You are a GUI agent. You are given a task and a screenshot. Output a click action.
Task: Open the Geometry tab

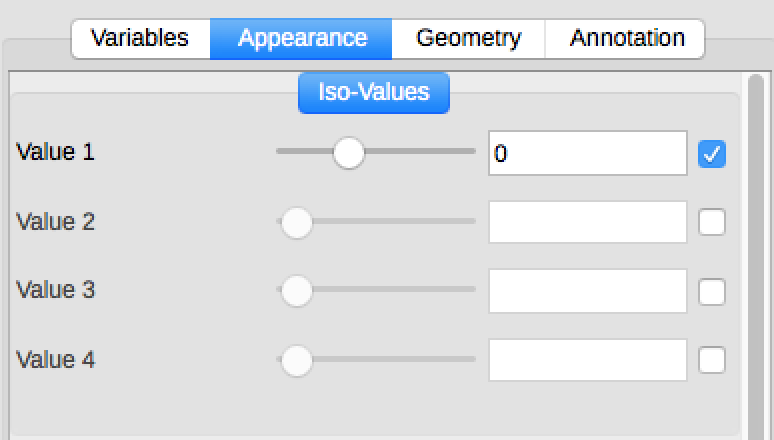468,39
